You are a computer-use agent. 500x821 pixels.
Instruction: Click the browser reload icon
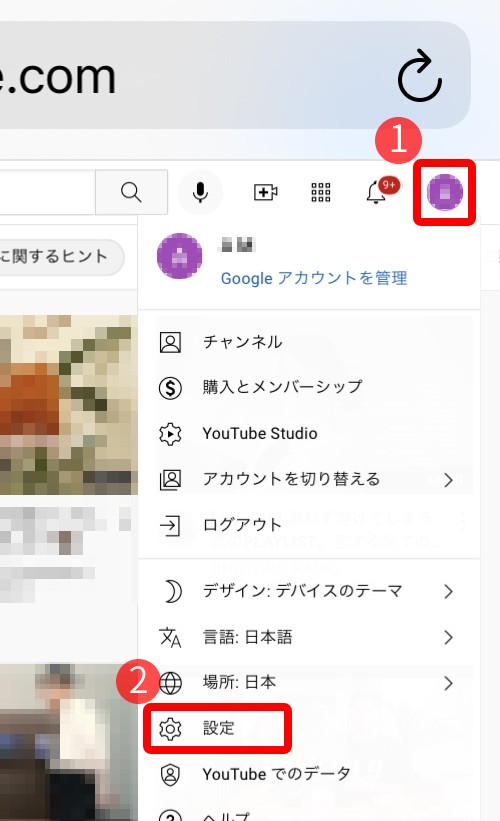coord(420,76)
